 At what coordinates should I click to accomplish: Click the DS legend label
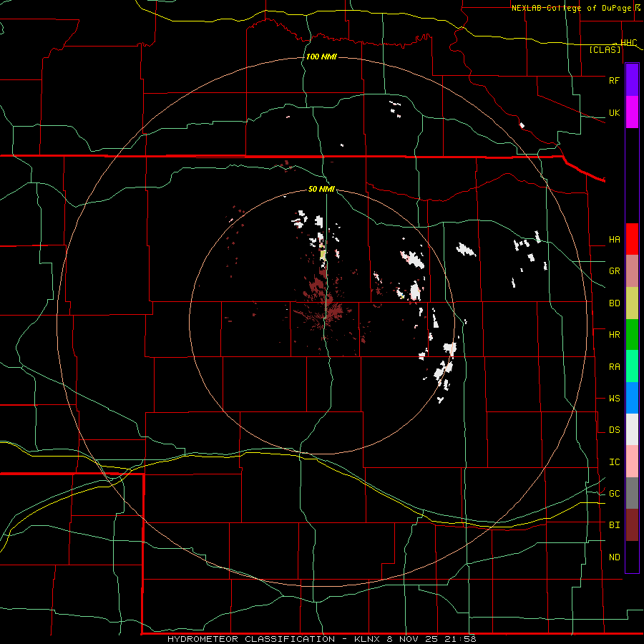click(x=614, y=430)
